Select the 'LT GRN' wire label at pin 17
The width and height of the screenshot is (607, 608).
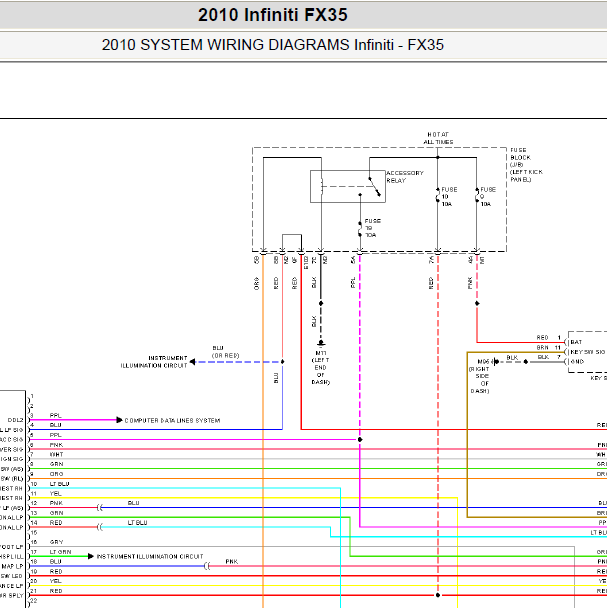click(x=61, y=552)
